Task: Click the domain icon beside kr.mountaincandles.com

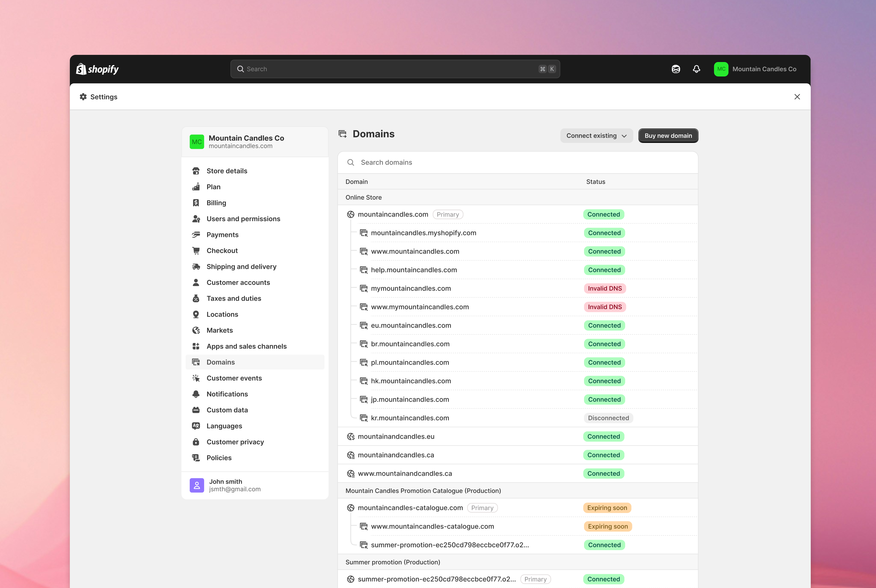Action: (x=364, y=418)
